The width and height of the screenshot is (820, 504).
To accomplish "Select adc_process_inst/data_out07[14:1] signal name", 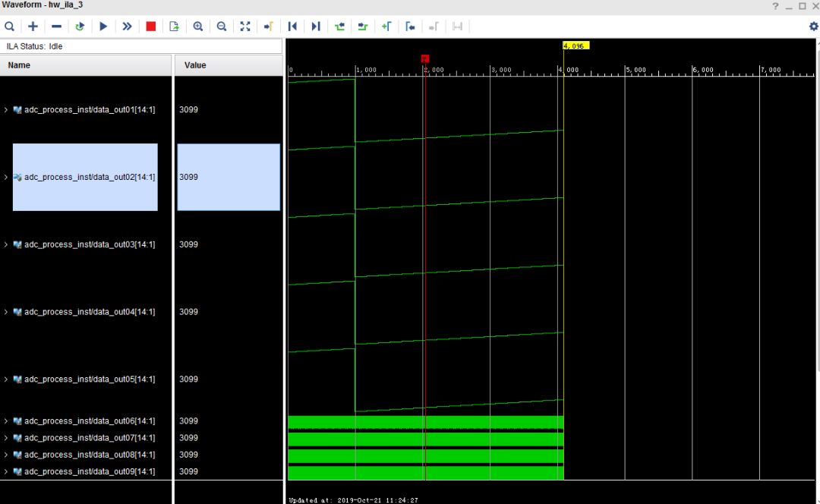I will tap(90, 438).
